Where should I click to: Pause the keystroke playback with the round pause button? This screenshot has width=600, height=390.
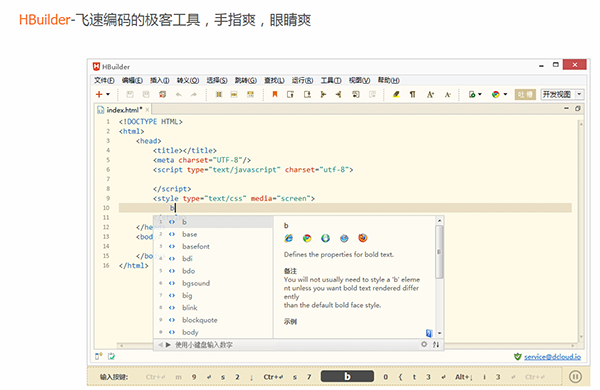click(x=575, y=377)
